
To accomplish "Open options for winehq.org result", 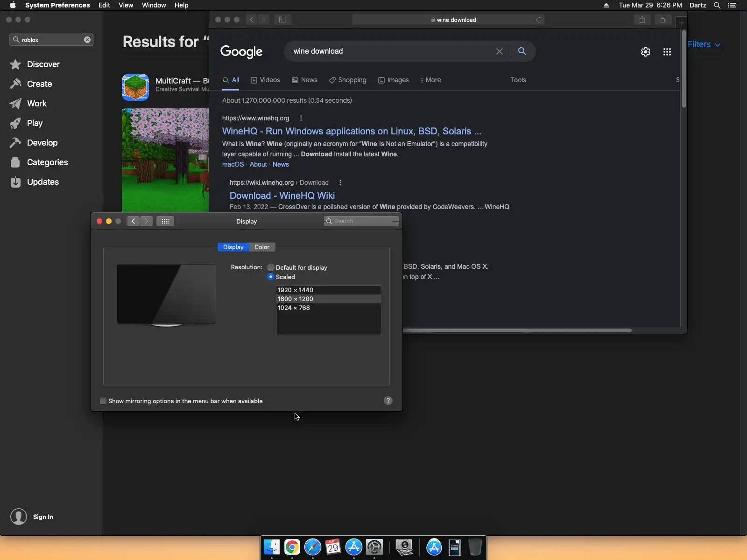I will click(301, 118).
